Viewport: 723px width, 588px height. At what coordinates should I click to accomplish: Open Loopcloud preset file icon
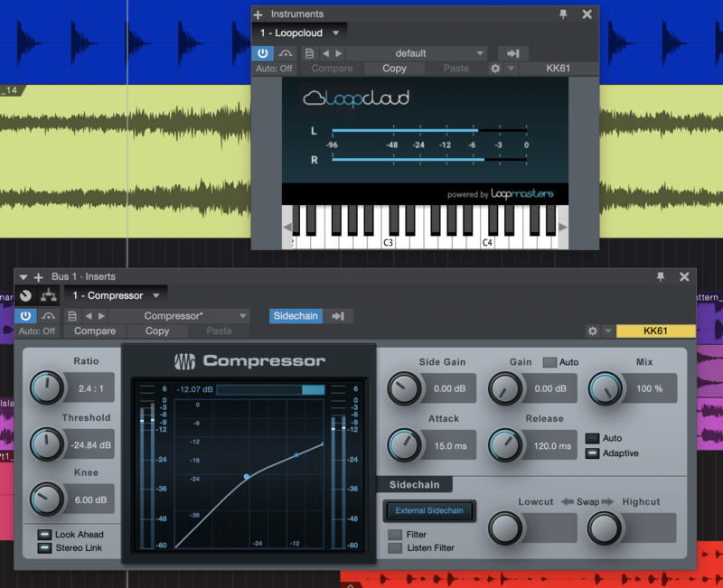pos(309,53)
